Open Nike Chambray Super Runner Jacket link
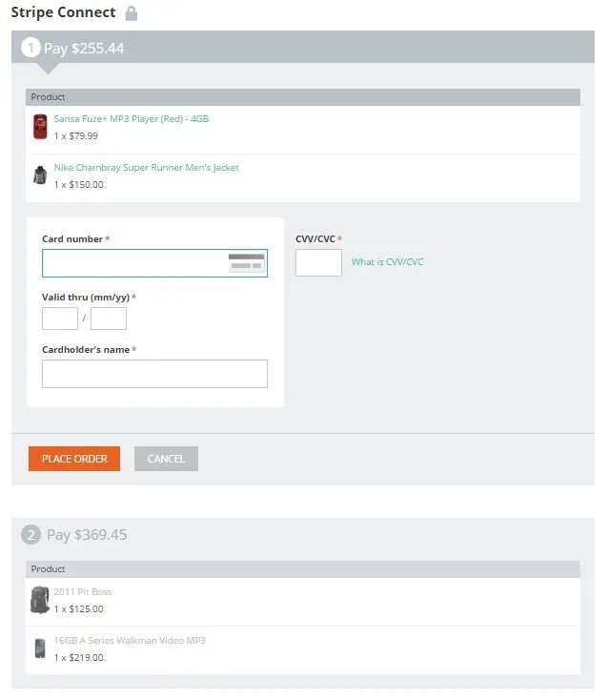This screenshot has height=700, width=608. pos(146,168)
